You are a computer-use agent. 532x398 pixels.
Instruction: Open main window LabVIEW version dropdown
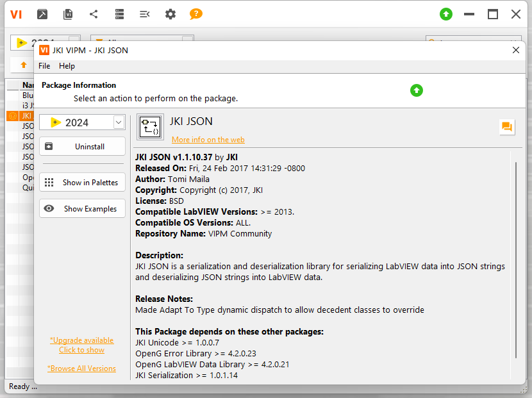74,38
